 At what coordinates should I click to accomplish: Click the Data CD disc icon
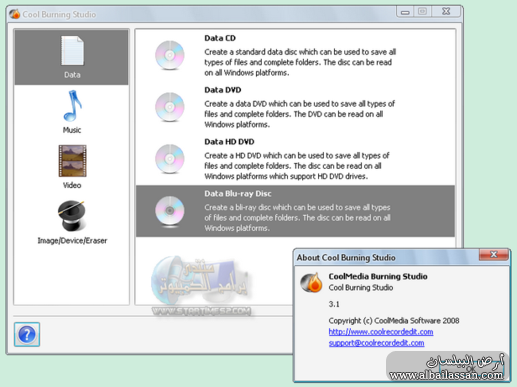(x=170, y=55)
